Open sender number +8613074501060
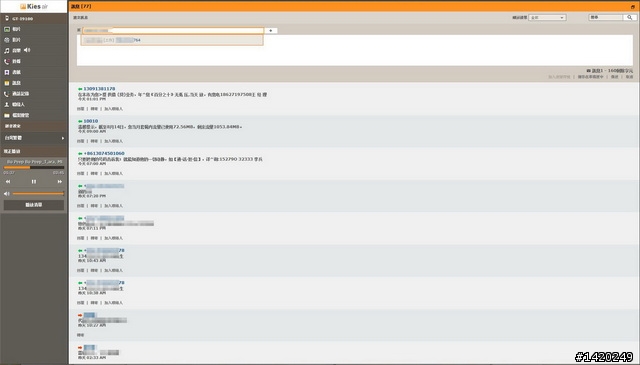 104,154
